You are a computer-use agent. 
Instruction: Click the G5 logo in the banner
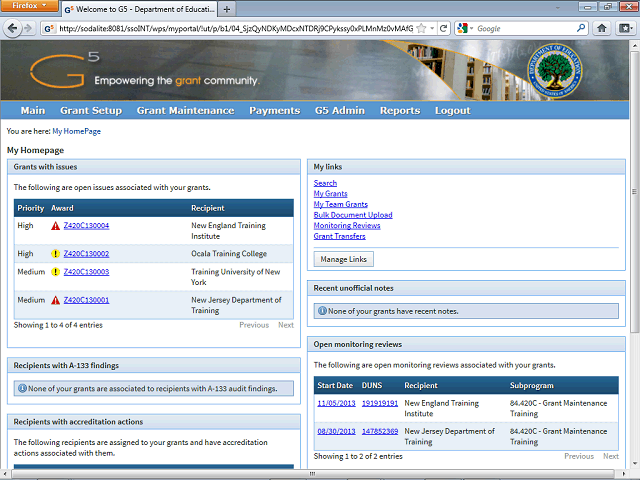tap(64, 69)
